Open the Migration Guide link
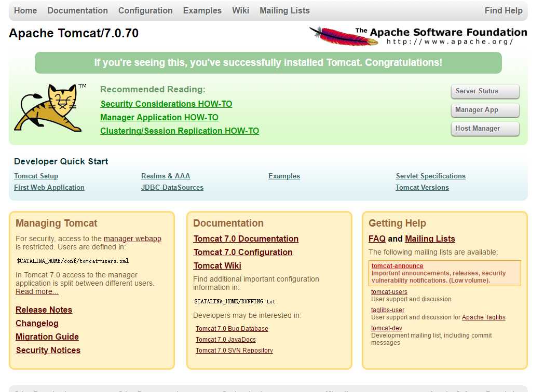Viewport: 558px width, 392px height. point(47,337)
